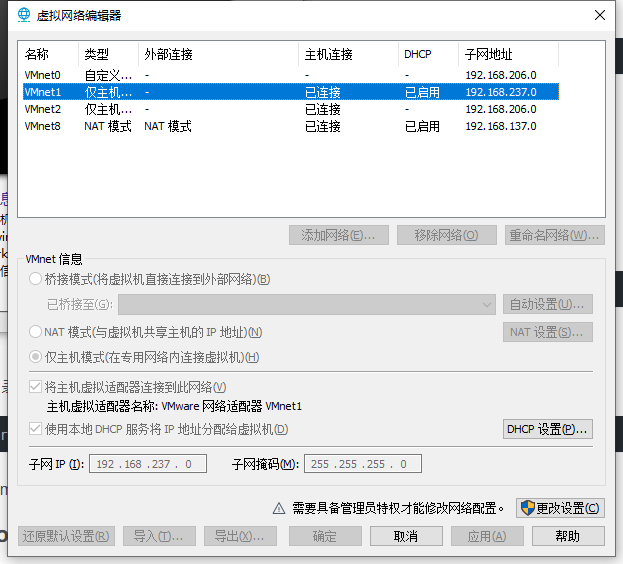Click 还原默认设置(R) button
Image resolution: width=623 pixels, height=564 pixels.
tap(66, 536)
